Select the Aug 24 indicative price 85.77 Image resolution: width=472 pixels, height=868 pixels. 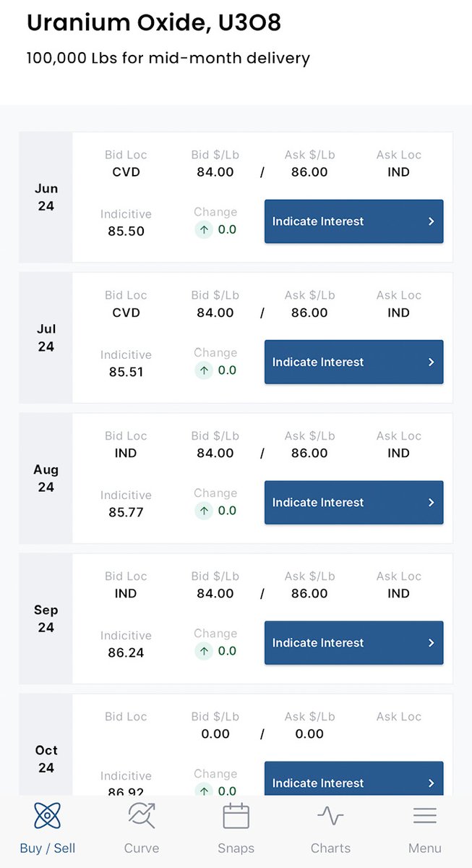[126, 512]
